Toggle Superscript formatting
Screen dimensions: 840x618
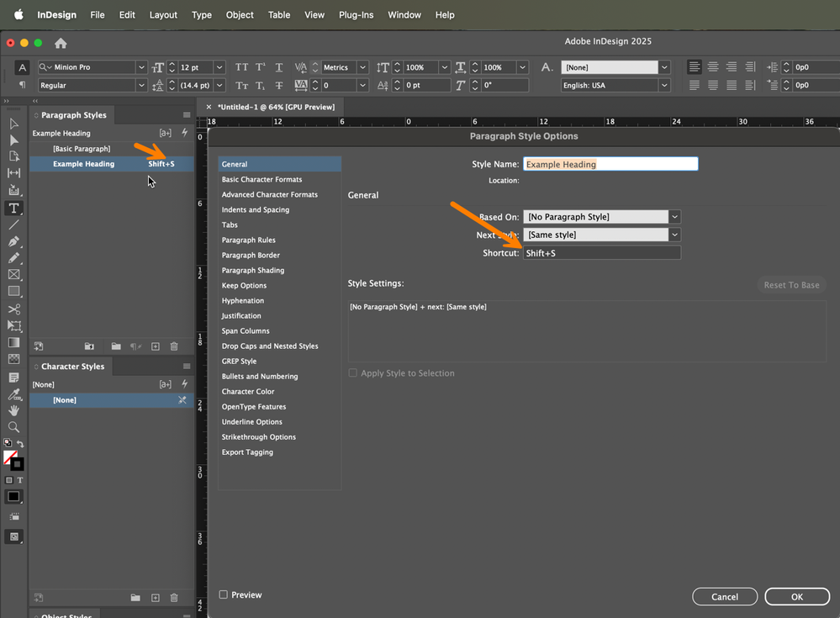click(261, 67)
